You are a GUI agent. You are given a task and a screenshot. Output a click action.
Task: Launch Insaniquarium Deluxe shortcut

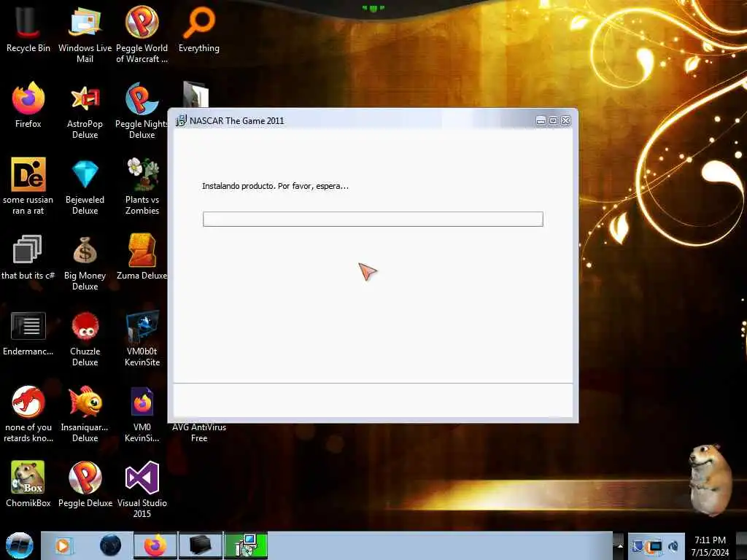coord(85,414)
